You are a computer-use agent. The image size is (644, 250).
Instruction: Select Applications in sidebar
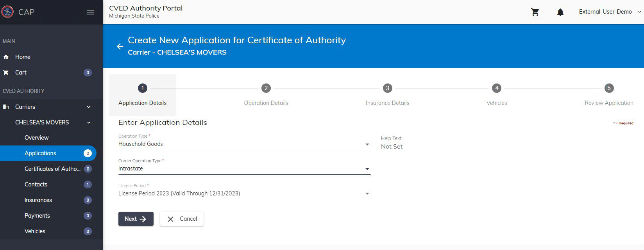pyautogui.click(x=48, y=153)
